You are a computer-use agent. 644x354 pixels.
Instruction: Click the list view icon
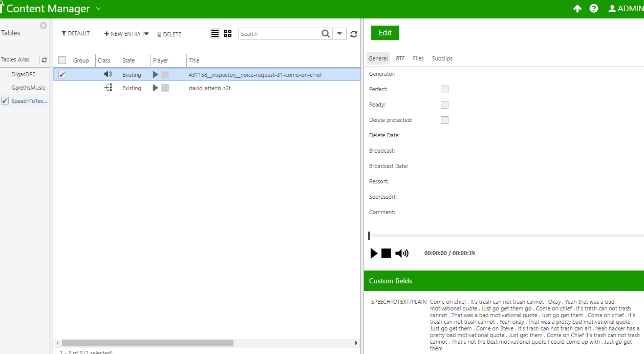pos(215,33)
